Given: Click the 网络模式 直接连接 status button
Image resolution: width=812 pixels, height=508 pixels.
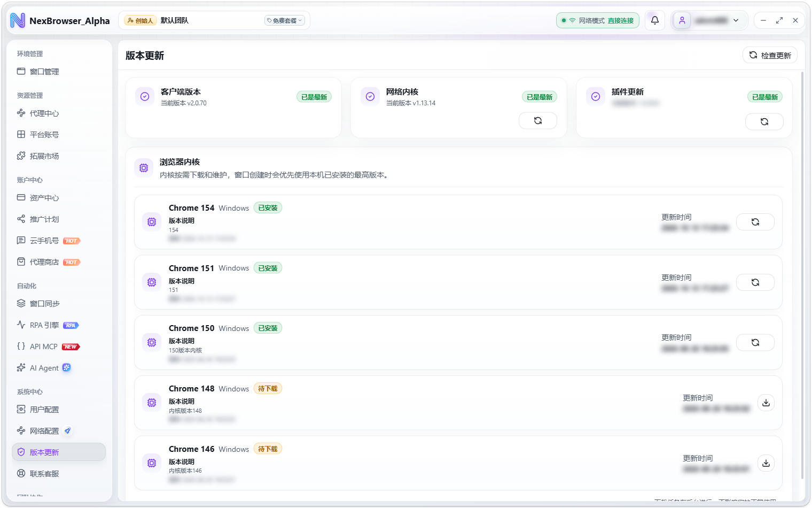Looking at the screenshot, I should 598,20.
